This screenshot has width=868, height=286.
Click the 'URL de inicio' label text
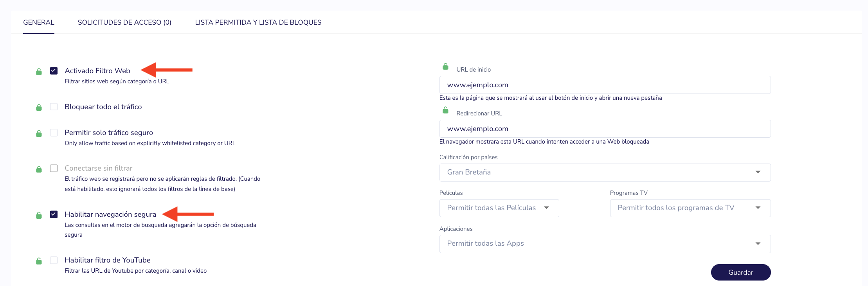click(474, 70)
